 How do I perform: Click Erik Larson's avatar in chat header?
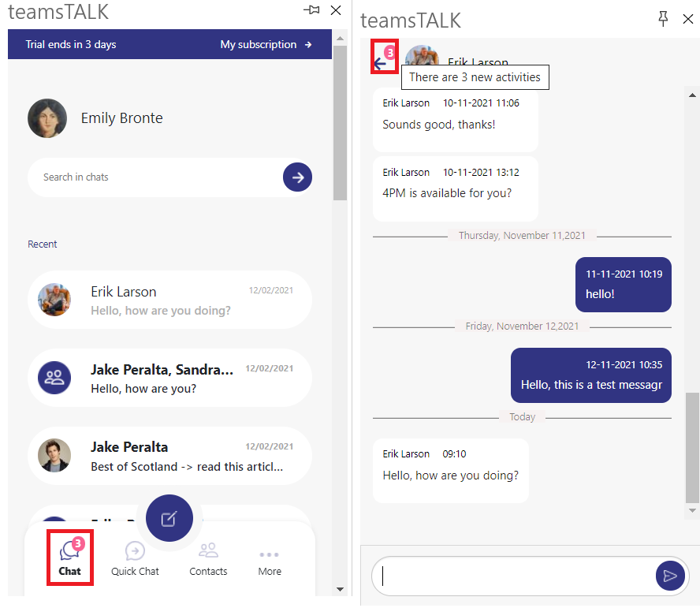tap(422, 54)
